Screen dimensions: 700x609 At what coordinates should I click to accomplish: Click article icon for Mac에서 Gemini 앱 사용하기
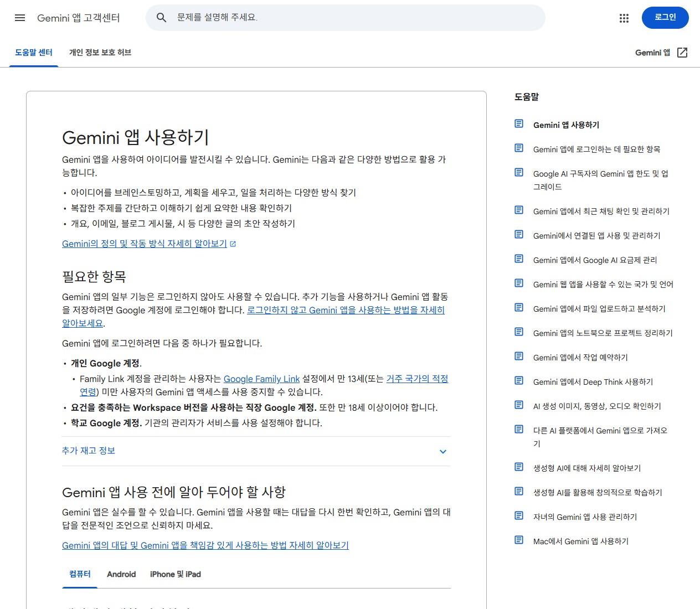(x=519, y=540)
